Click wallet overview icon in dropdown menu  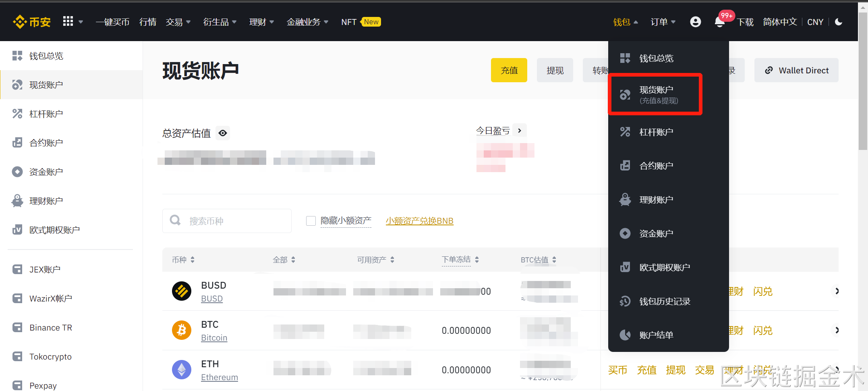(625, 58)
